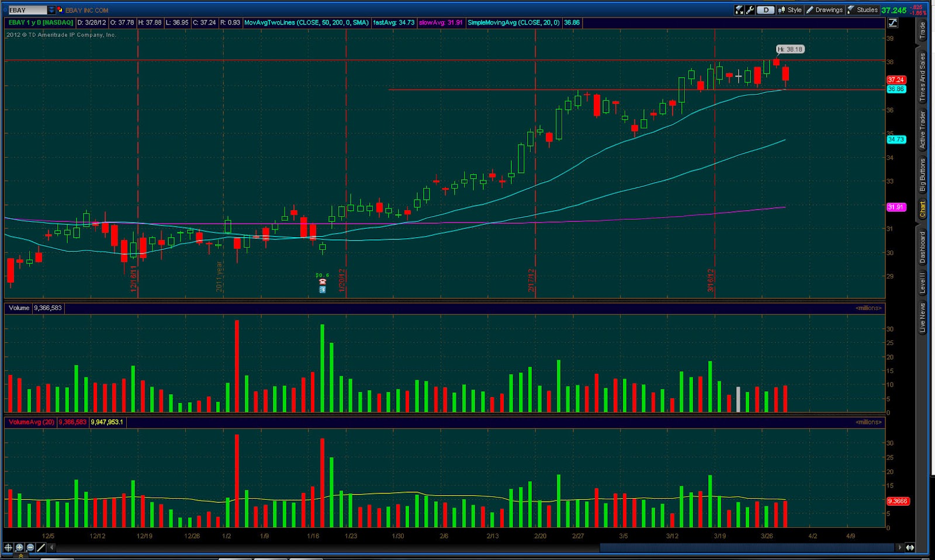Viewport: 935px width, 560px height.
Task: Click the expand time axis icon at bottom-right
Action: (910, 547)
